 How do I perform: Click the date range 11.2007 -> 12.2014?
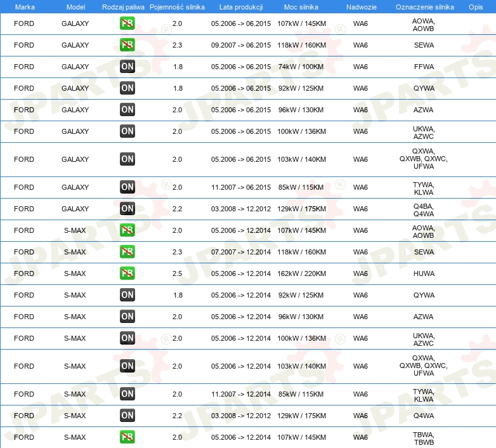point(241,394)
